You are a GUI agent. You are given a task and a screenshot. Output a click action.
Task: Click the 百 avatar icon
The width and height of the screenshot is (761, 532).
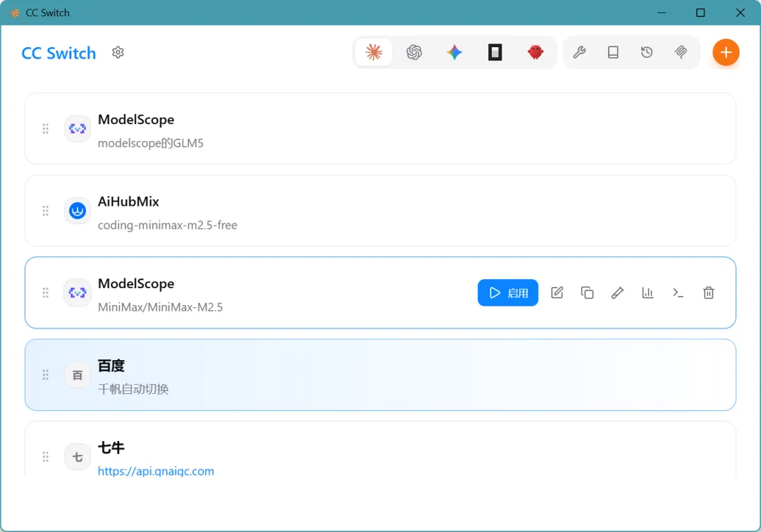click(78, 375)
